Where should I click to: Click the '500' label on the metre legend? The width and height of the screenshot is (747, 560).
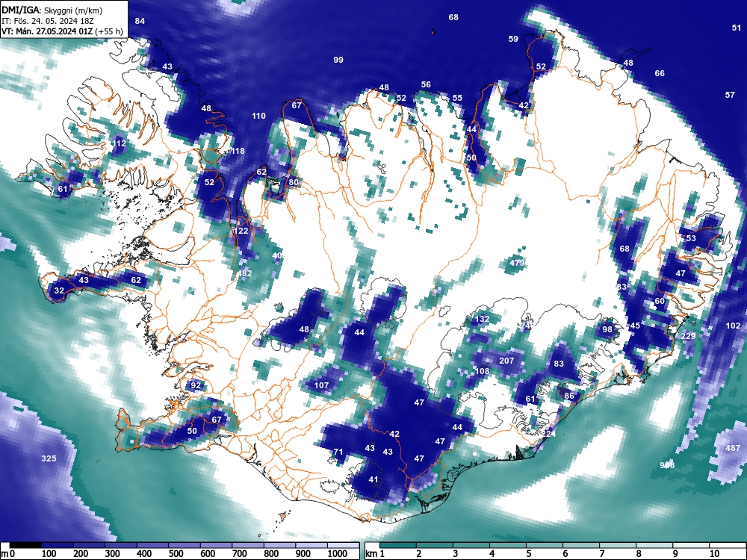pos(176,553)
